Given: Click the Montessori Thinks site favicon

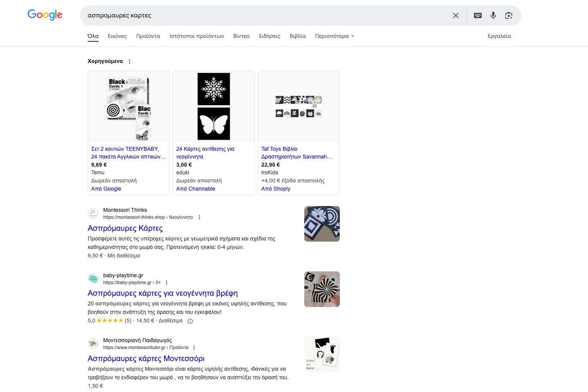Looking at the screenshot, I should (x=93, y=213).
